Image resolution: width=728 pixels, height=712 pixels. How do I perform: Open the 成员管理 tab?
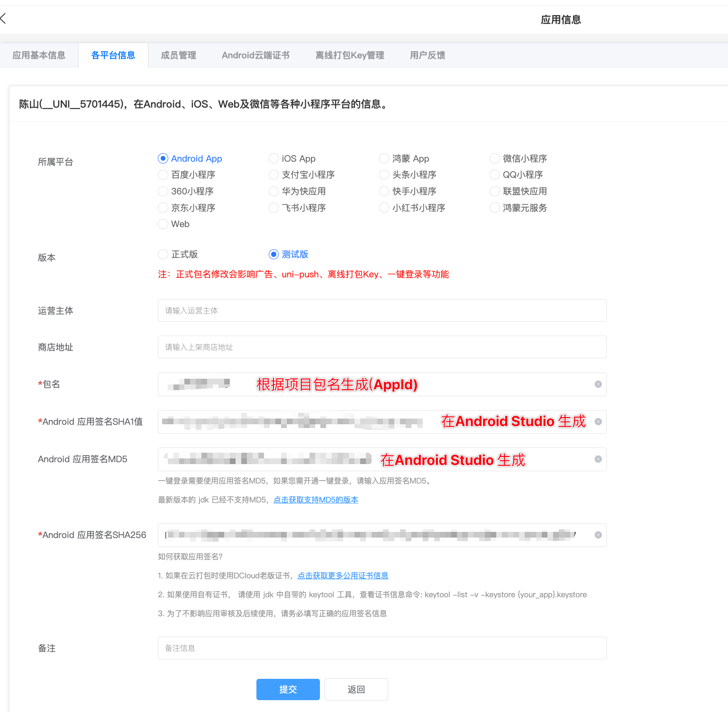178,55
